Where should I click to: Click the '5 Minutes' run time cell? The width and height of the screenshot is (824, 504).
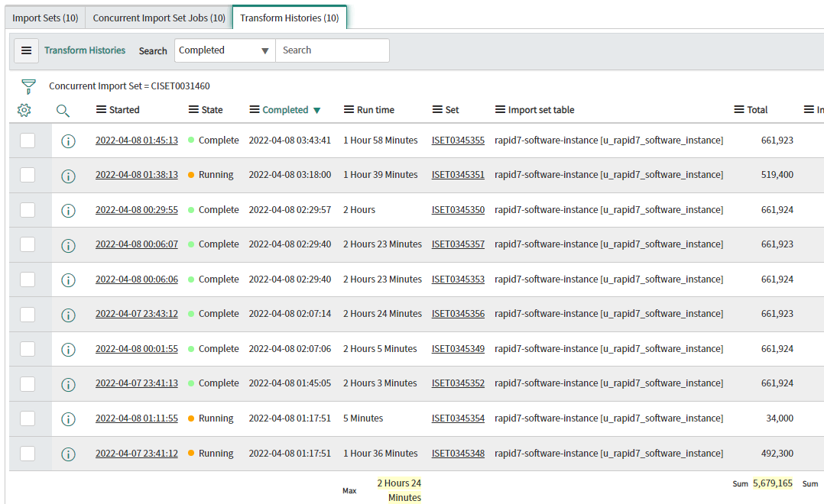pyautogui.click(x=363, y=418)
